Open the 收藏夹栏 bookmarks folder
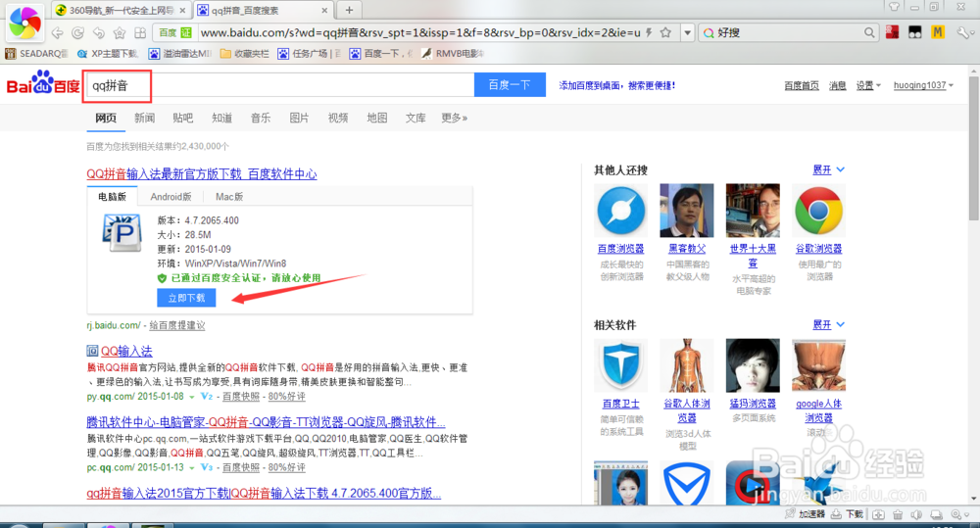Image resolution: width=980 pixels, height=528 pixels. click(244, 54)
